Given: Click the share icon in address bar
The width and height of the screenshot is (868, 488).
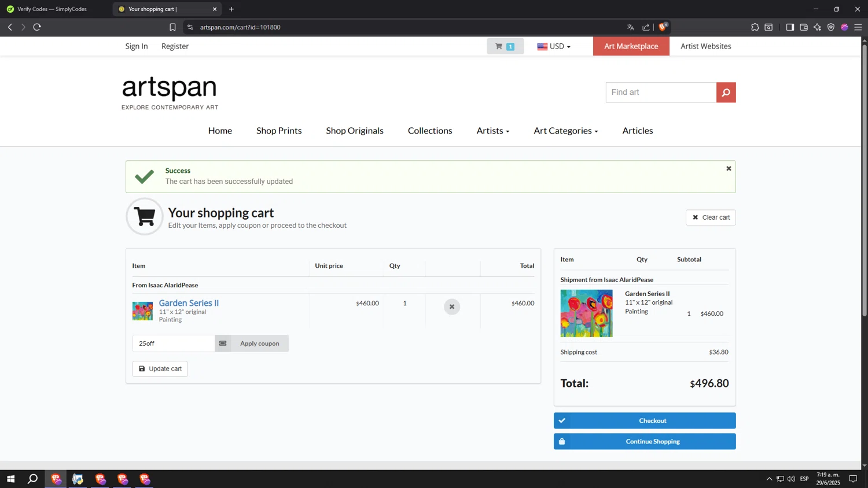Looking at the screenshot, I should [x=646, y=27].
